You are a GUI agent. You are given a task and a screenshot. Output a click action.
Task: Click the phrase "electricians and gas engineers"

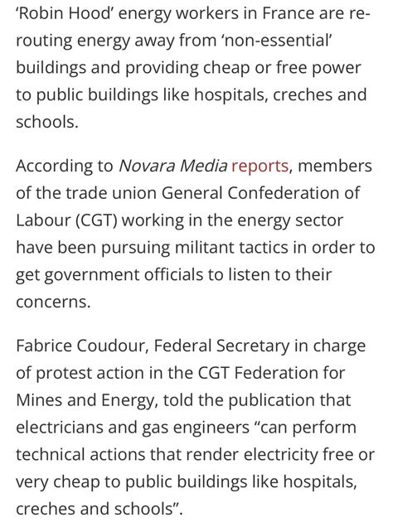tap(133, 428)
